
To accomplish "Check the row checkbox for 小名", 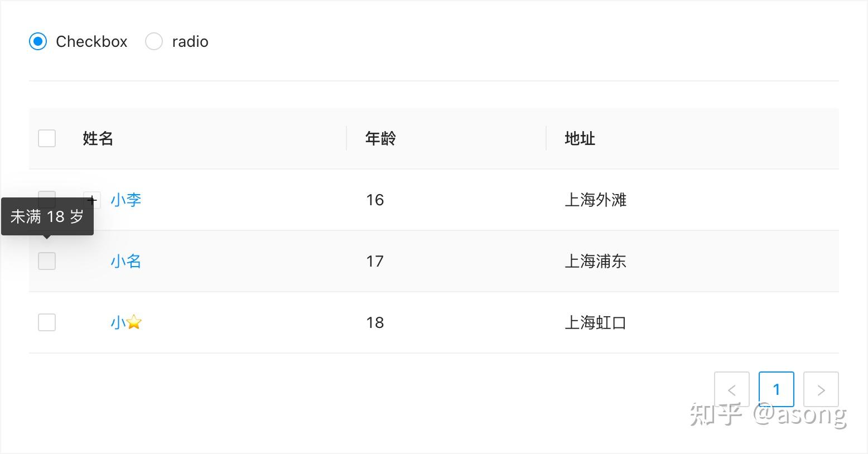I will pyautogui.click(x=47, y=261).
